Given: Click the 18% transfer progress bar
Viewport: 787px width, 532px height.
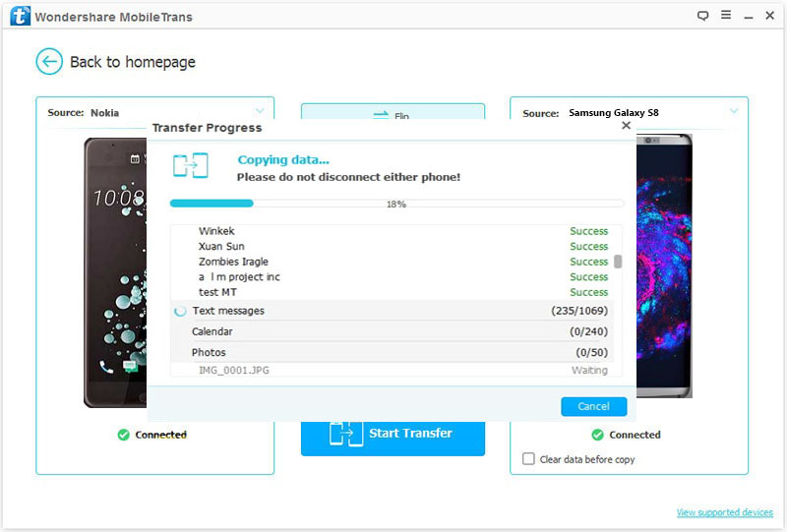Looking at the screenshot, I should [x=396, y=204].
